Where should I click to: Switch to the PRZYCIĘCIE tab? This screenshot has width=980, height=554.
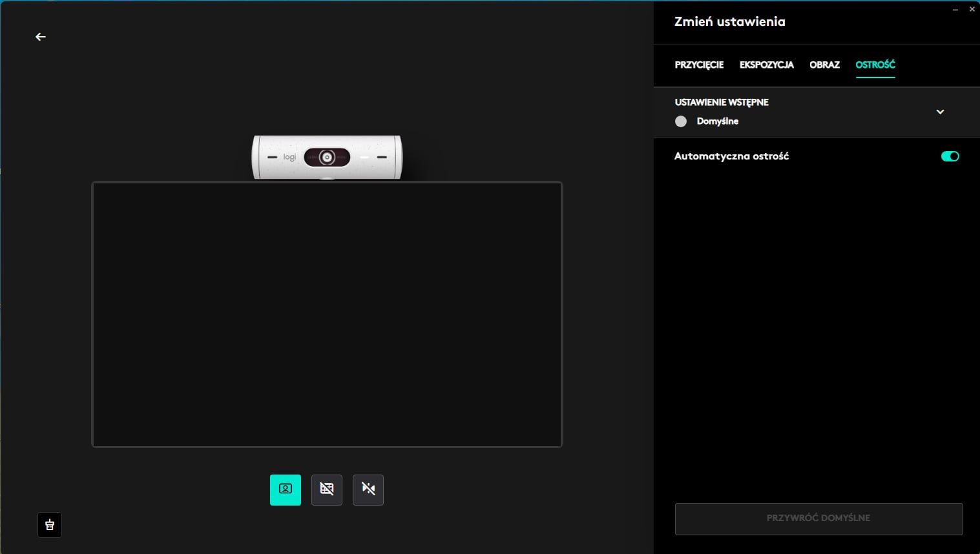pyautogui.click(x=699, y=65)
